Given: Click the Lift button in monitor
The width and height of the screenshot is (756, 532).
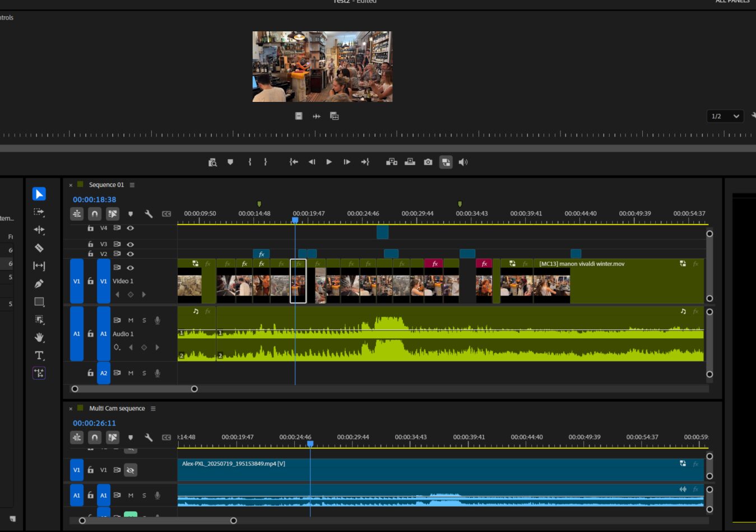Looking at the screenshot, I should click(x=392, y=162).
